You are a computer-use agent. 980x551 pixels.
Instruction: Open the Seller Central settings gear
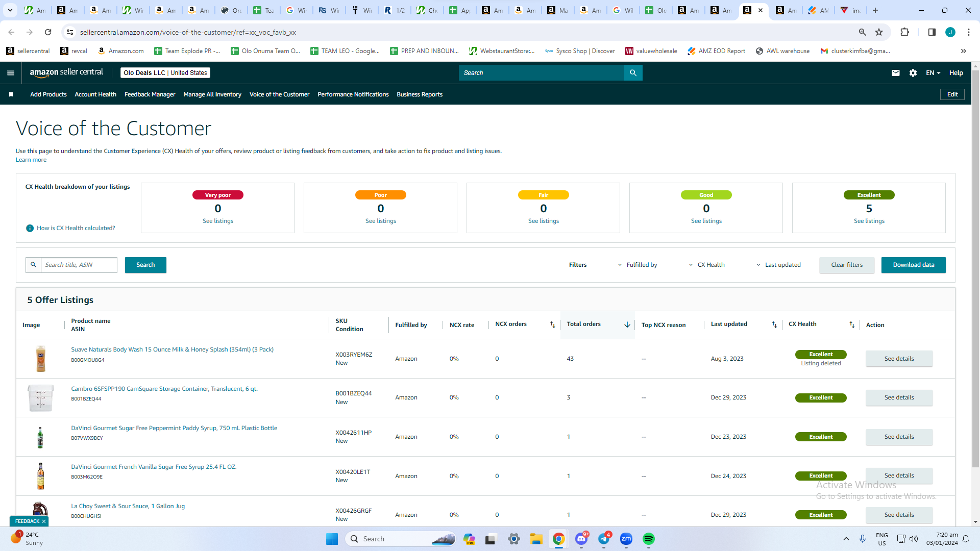913,73
